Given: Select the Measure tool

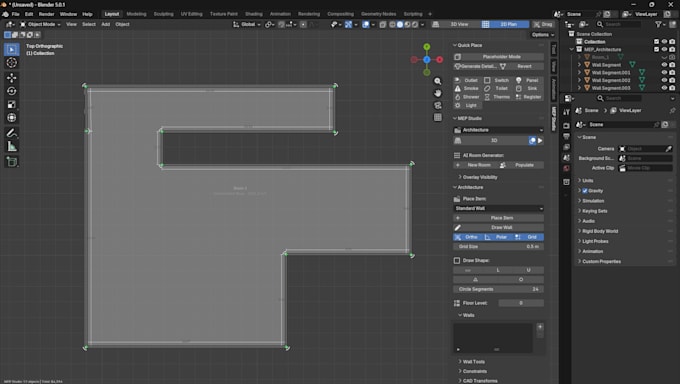Looking at the screenshot, I should (x=12, y=147).
